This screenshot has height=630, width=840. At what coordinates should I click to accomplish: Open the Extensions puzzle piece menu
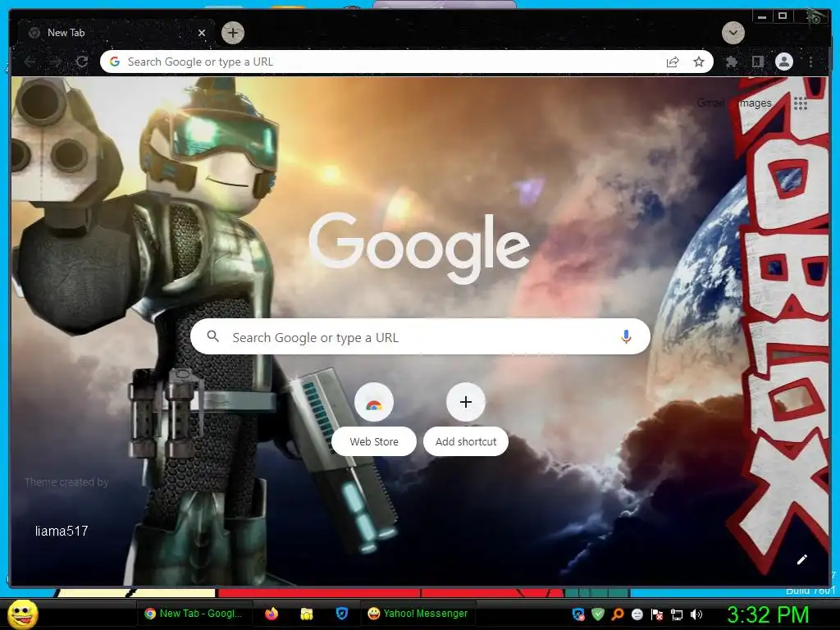click(x=732, y=62)
